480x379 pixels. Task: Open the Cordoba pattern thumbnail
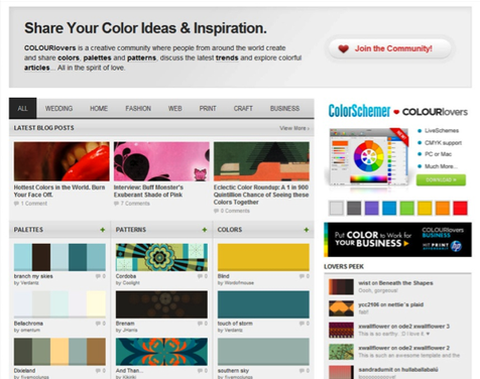162,257
